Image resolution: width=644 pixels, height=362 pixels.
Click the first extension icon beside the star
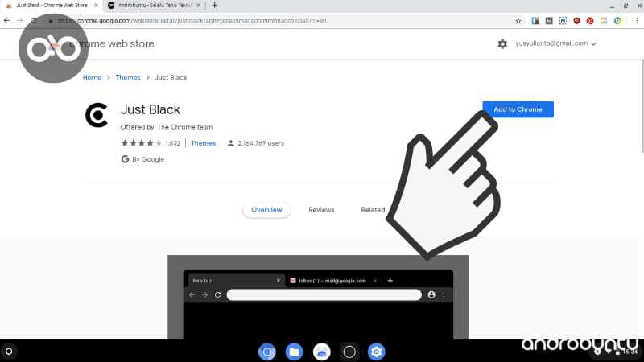535,21
